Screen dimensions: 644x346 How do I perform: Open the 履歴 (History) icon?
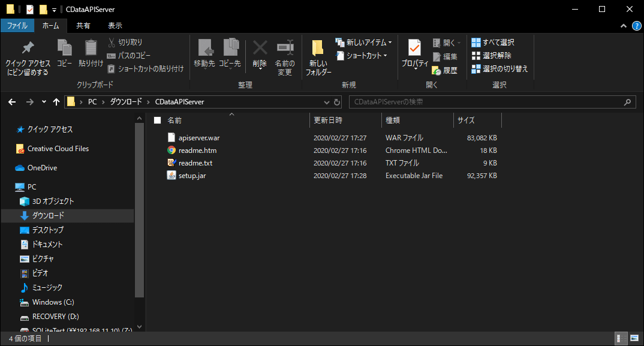click(437, 71)
